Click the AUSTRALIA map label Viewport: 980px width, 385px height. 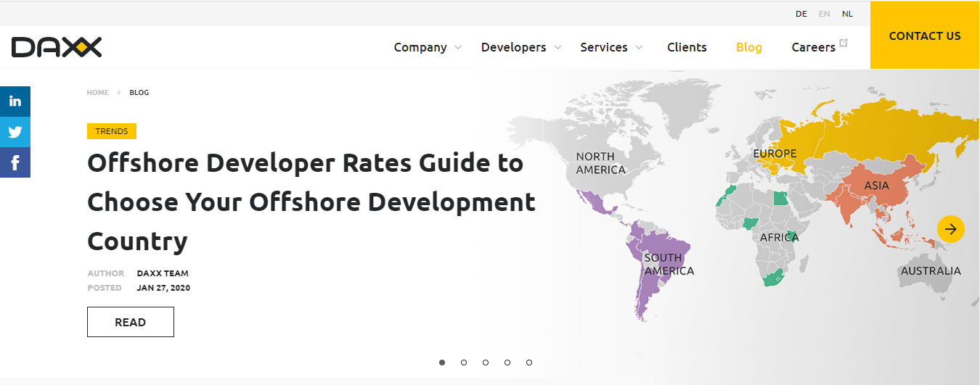931,271
